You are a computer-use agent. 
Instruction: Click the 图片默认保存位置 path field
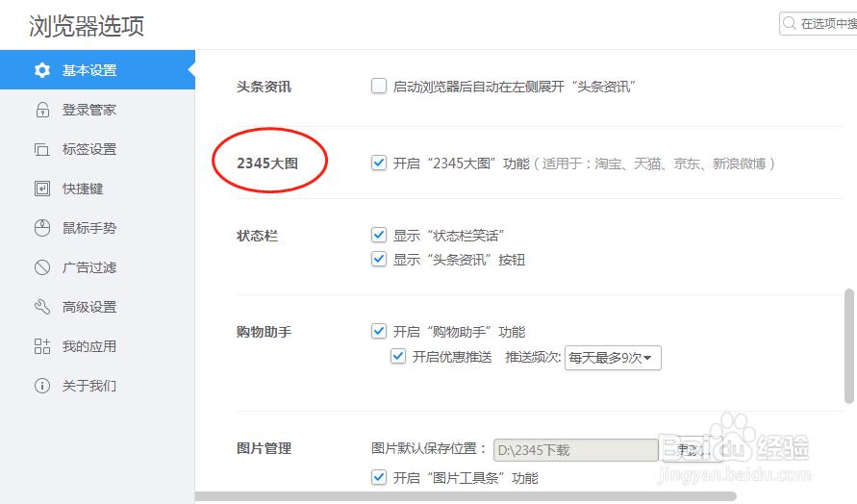click(x=575, y=450)
